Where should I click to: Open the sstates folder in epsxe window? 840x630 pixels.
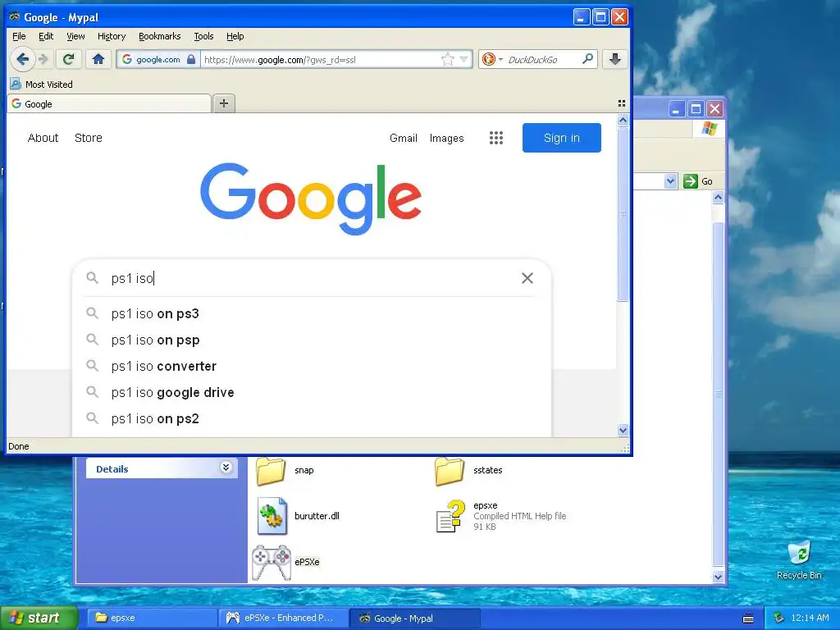pos(450,470)
